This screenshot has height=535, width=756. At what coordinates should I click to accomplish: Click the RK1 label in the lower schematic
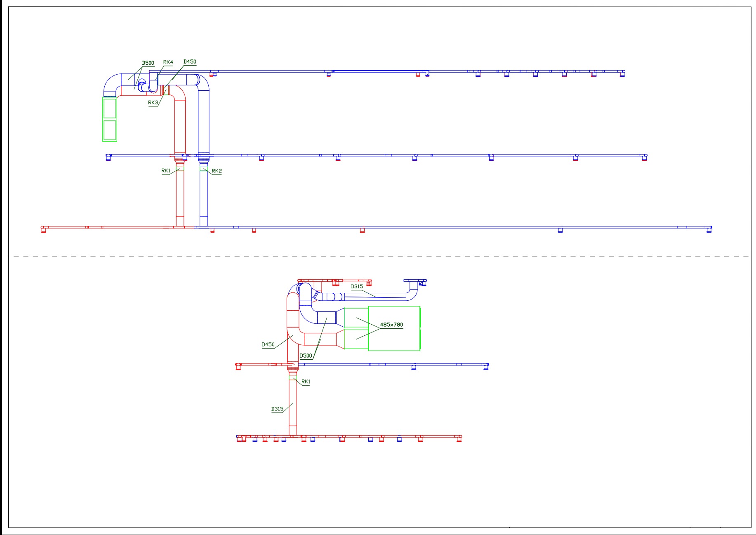tap(306, 382)
